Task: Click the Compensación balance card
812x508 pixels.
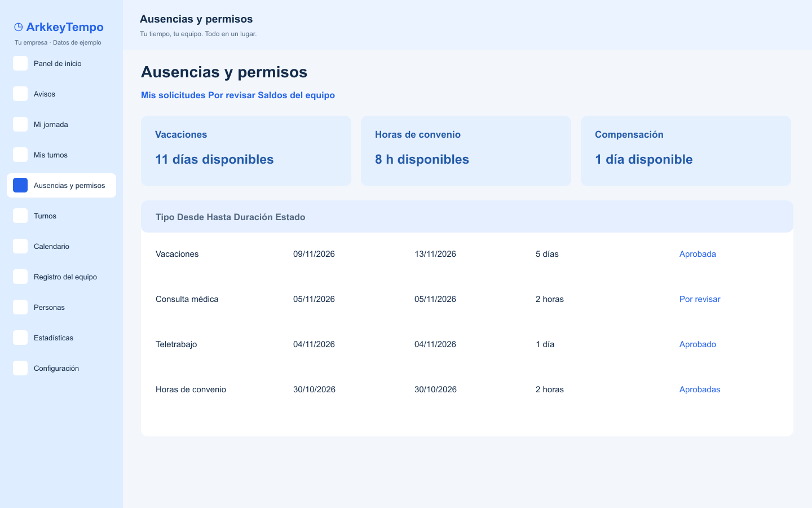Action: coord(686,151)
